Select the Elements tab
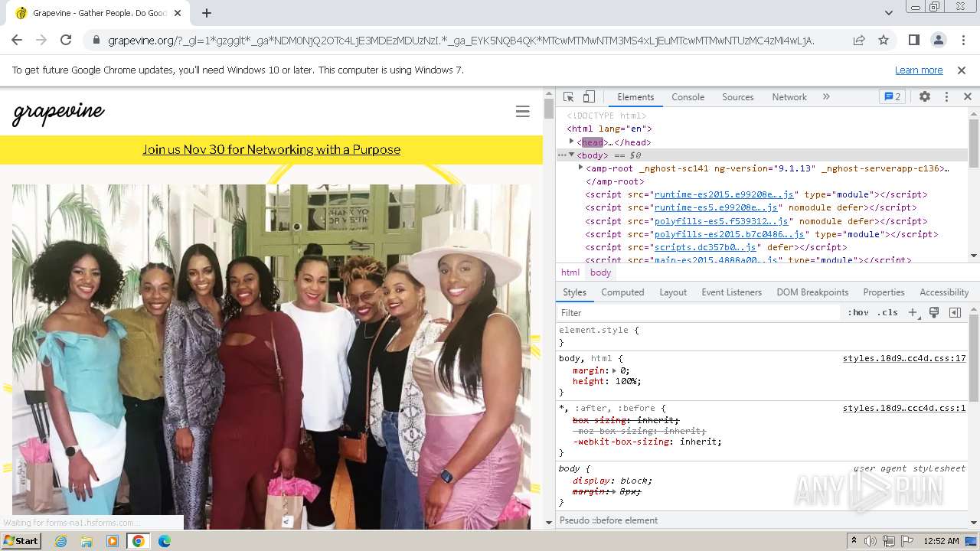The width and height of the screenshot is (980, 551). pyautogui.click(x=635, y=97)
